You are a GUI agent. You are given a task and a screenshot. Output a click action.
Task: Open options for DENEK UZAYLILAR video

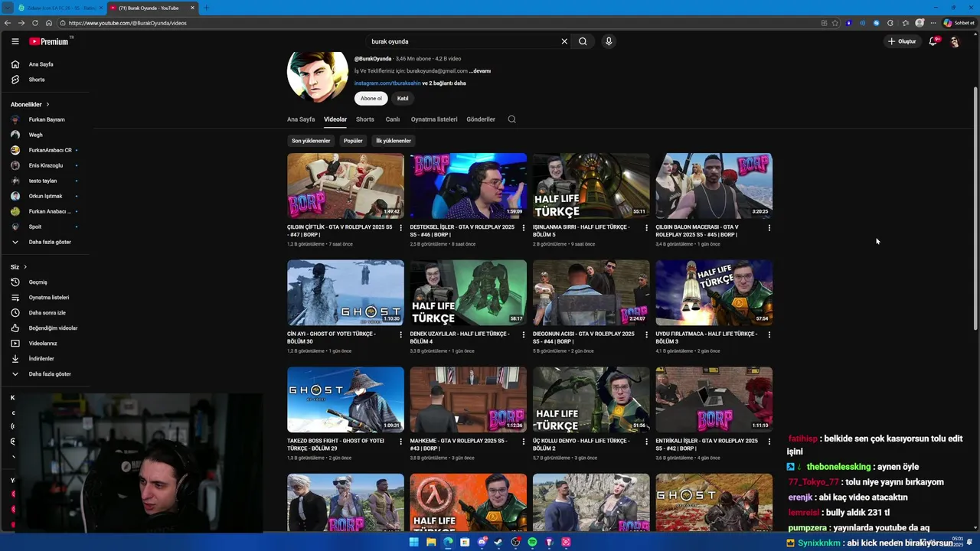(x=524, y=334)
